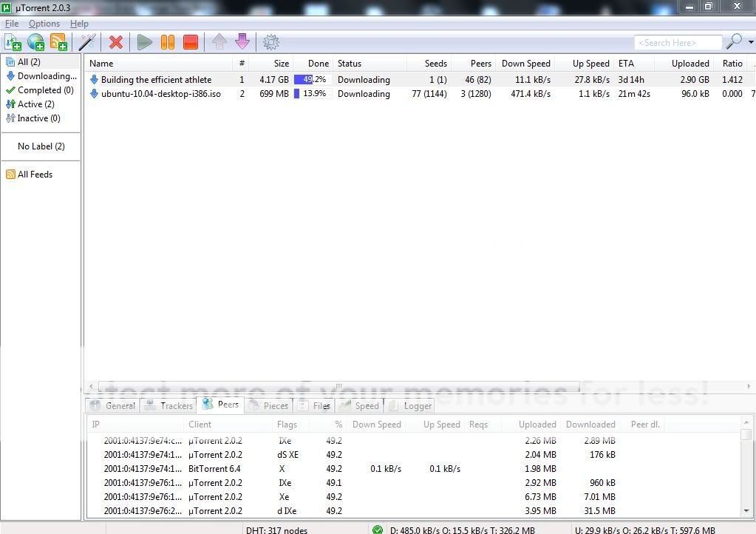Select Downloading category in sidebar
Image resolution: width=756 pixels, height=534 pixels.
pyautogui.click(x=41, y=76)
